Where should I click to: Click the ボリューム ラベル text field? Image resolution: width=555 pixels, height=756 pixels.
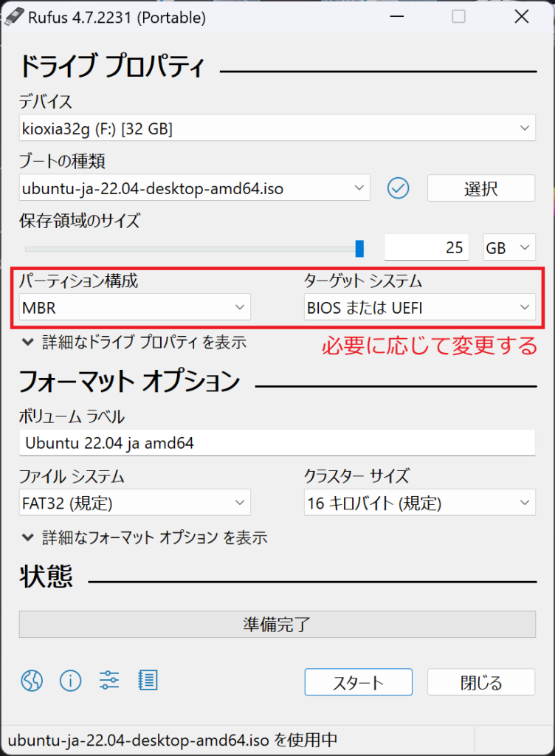tap(277, 443)
